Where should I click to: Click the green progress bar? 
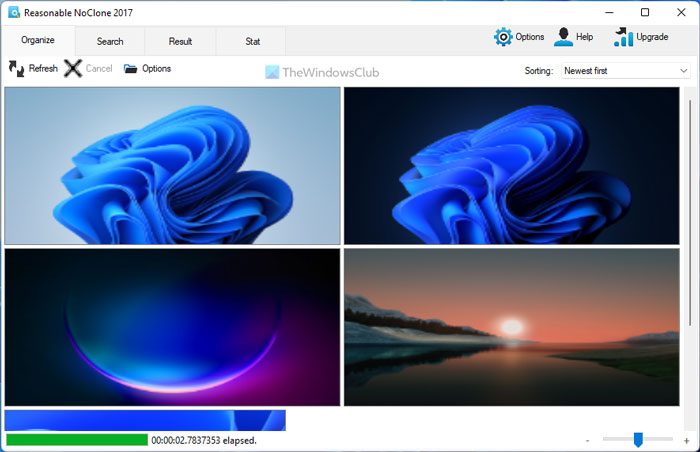(x=77, y=440)
